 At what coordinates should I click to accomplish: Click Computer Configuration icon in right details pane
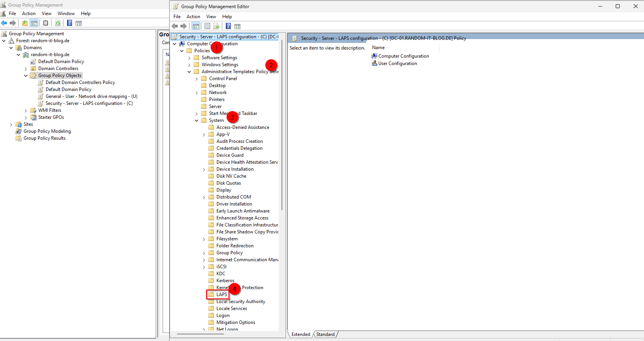coord(374,56)
